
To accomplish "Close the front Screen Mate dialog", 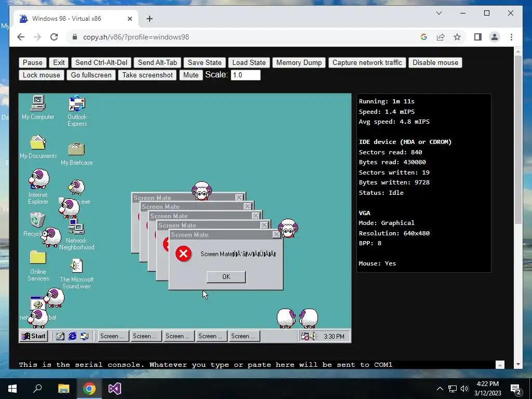I will (276, 234).
